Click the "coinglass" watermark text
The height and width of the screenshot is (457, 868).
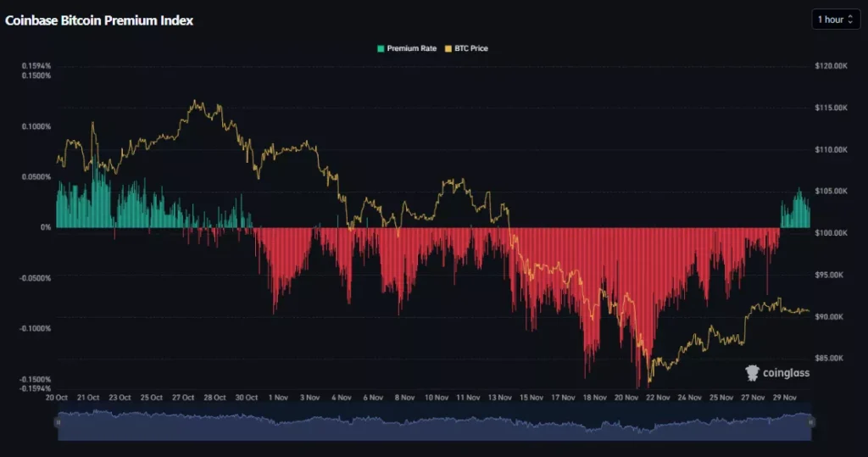[786, 373]
